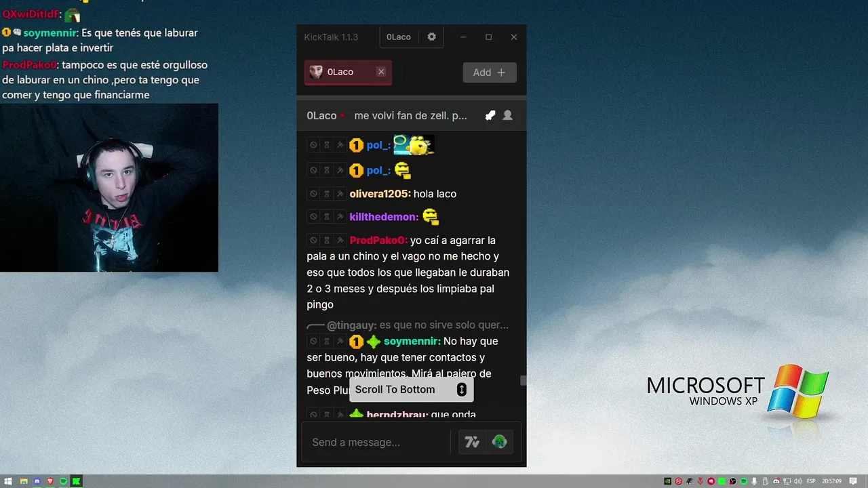Click the webcam video overlay

point(109,188)
